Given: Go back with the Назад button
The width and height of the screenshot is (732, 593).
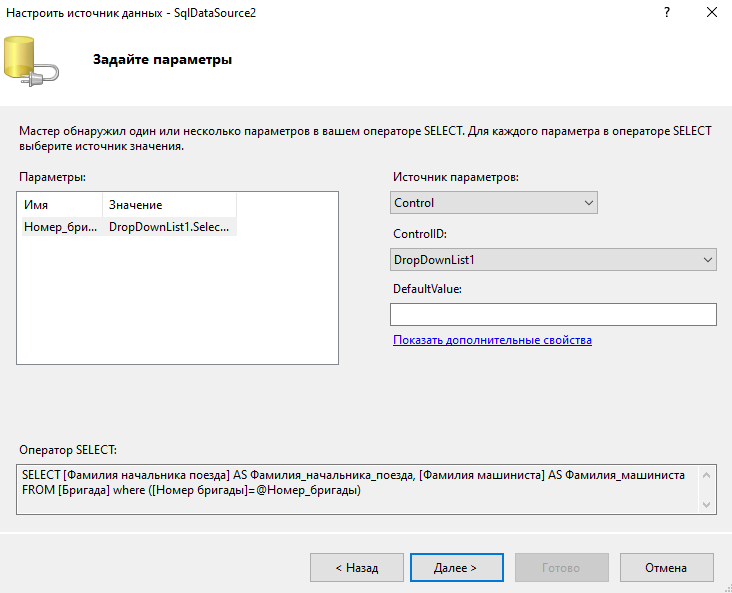Looking at the screenshot, I should coord(357,567).
